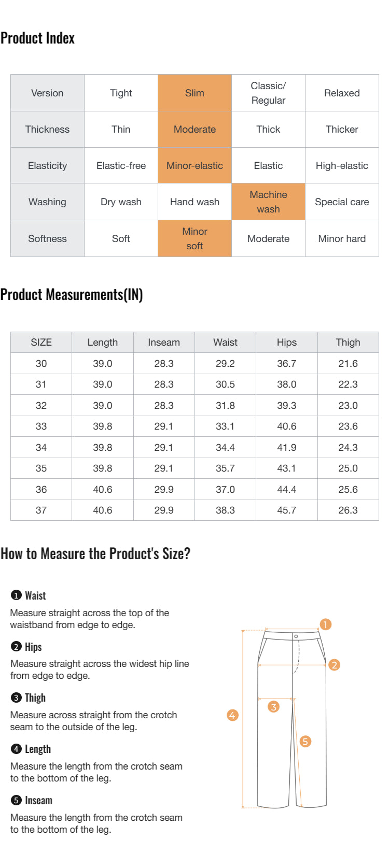Viewport: 389px width, 868px height.
Task: Click the Minor-elastic elasticity cell
Action: pos(195,165)
